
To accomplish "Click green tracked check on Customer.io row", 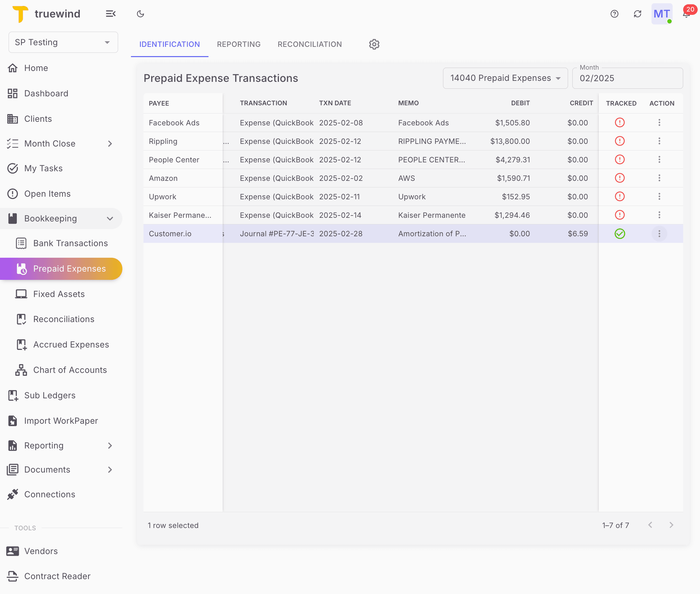I will 620,233.
